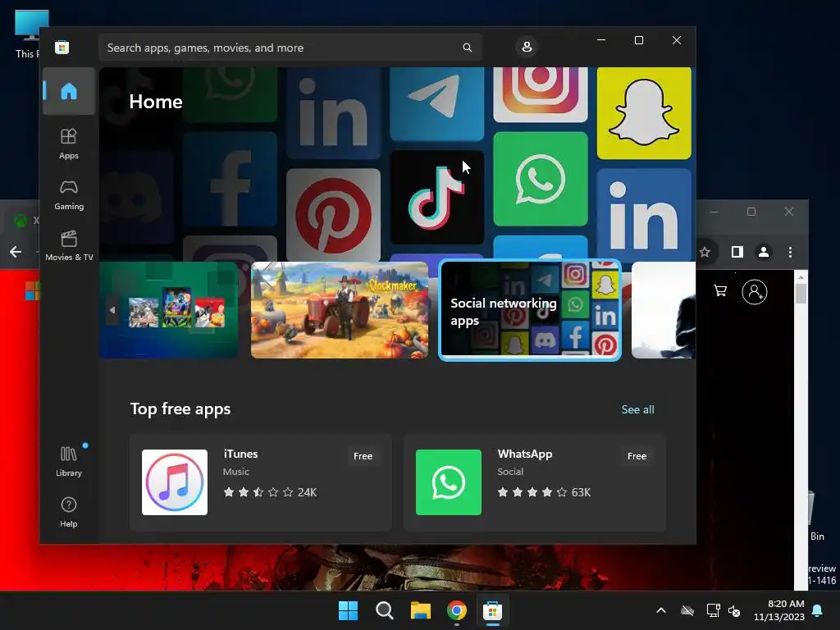The width and height of the screenshot is (840, 630).
Task: Click the Microsoft Store logo in title bar
Action: click(x=62, y=47)
